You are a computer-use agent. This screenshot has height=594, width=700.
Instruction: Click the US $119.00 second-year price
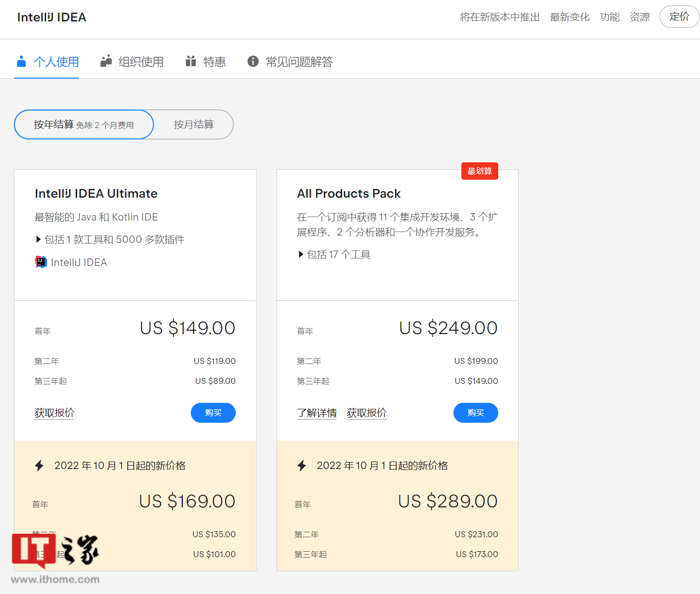coord(215,361)
